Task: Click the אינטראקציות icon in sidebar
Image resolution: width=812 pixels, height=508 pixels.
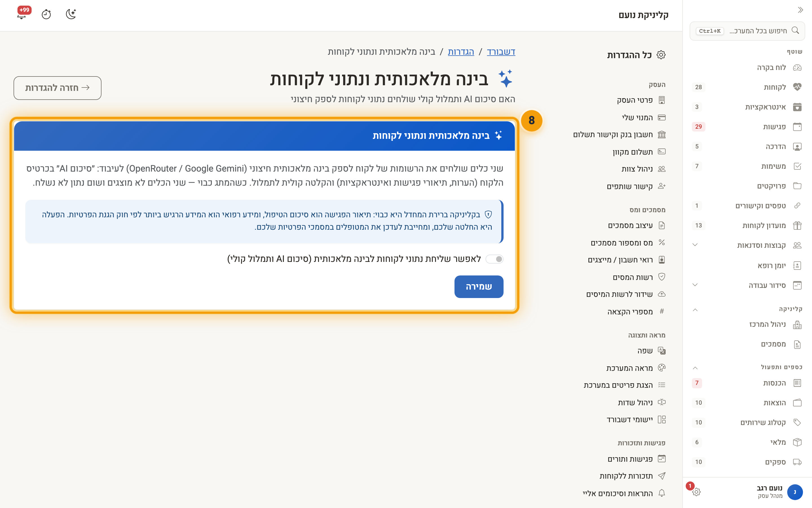Action: [x=797, y=107]
